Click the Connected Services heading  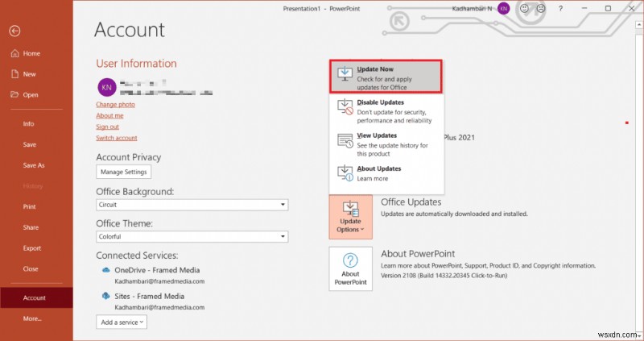[137, 256]
